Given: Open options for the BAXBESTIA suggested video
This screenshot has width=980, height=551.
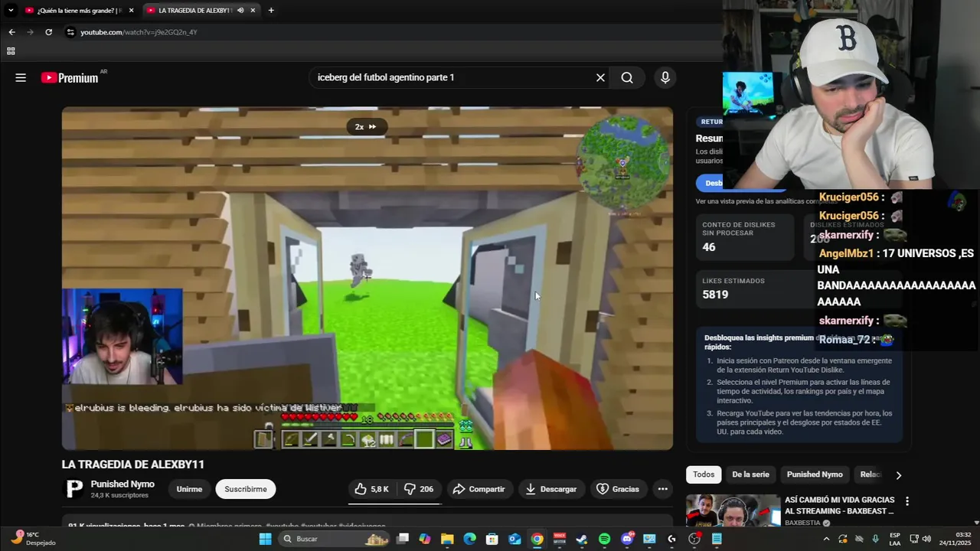Looking at the screenshot, I should pos(907,501).
